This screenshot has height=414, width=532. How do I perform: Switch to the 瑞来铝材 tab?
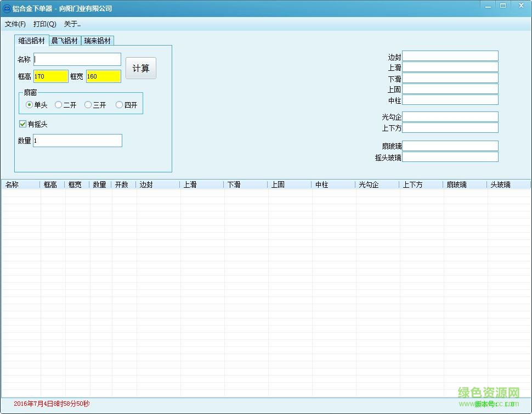tap(98, 40)
